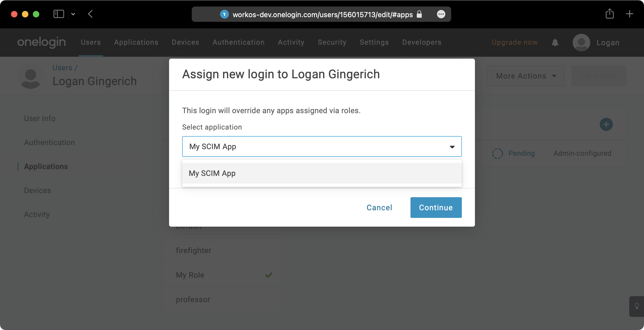Screen dimensions: 644x330
Task: Click the Cancel button
Action: [x=379, y=207]
